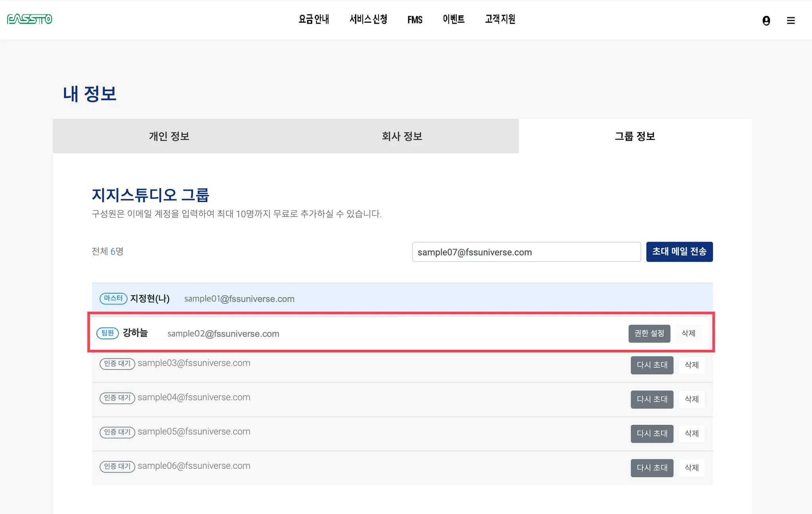Delete pending sample04 invitation
This screenshot has height=514, width=812.
[691, 399]
